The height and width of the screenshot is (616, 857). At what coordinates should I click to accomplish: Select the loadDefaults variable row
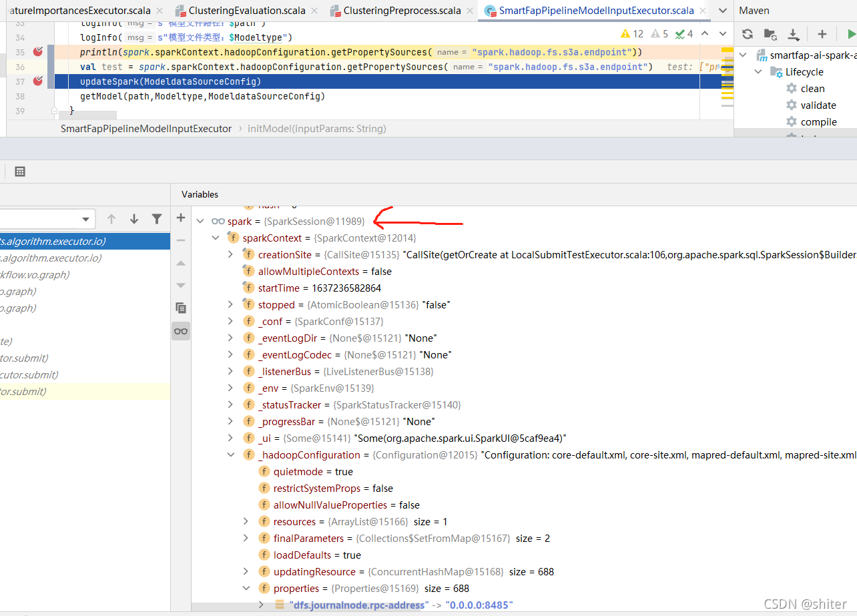[x=524, y=555]
